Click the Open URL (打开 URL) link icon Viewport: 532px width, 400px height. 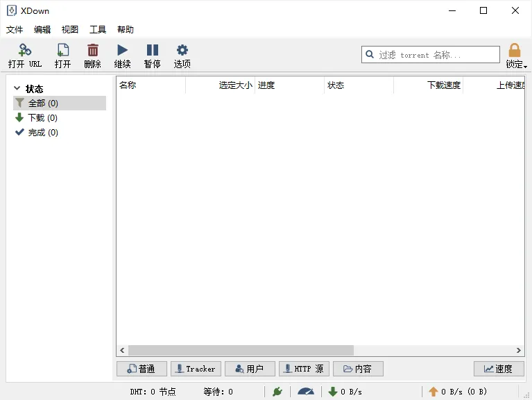point(25,50)
